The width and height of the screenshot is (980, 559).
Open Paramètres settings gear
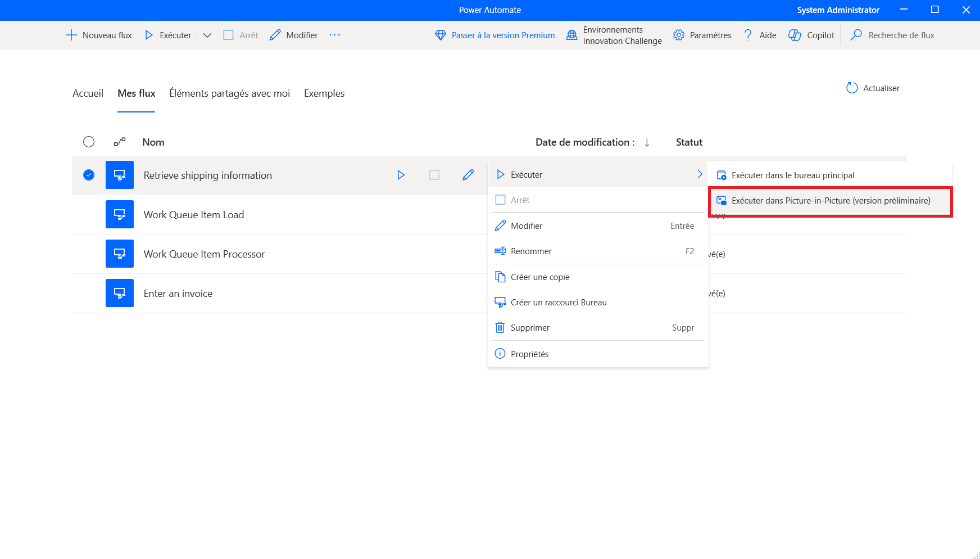pos(702,35)
